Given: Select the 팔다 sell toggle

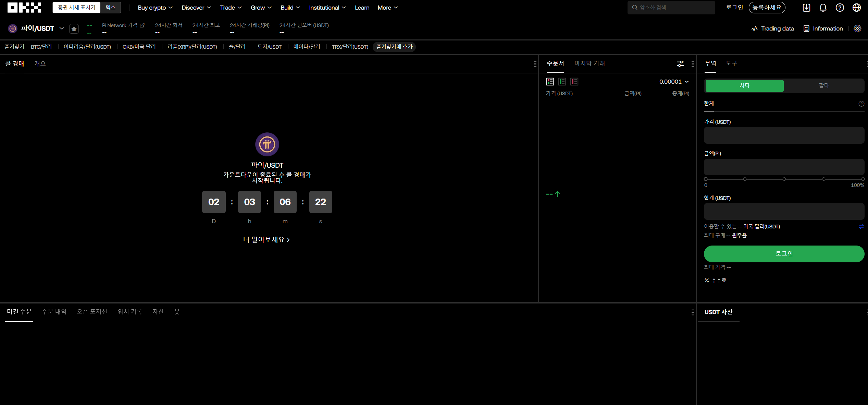Looking at the screenshot, I should click(x=824, y=86).
